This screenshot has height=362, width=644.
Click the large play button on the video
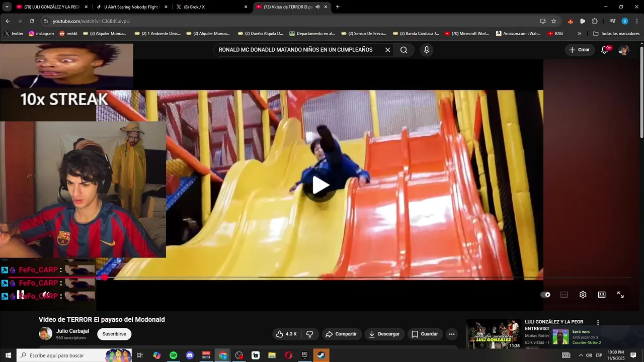click(320, 185)
